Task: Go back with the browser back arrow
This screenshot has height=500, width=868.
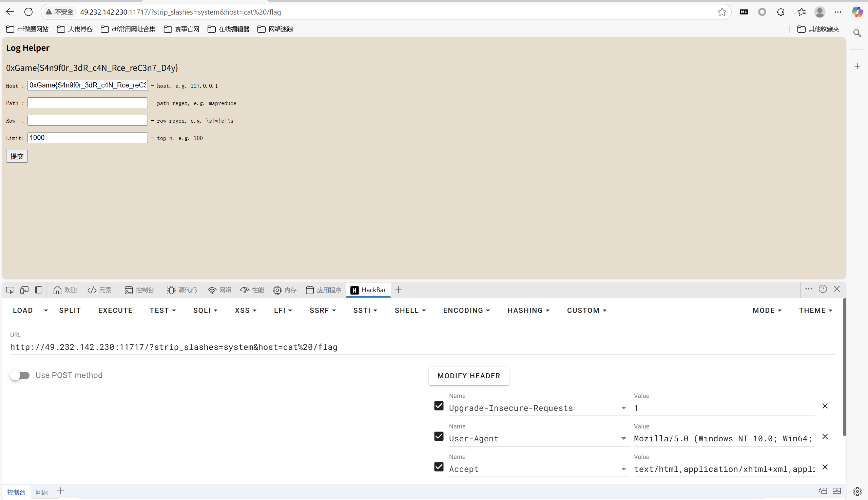Action: coord(10,12)
